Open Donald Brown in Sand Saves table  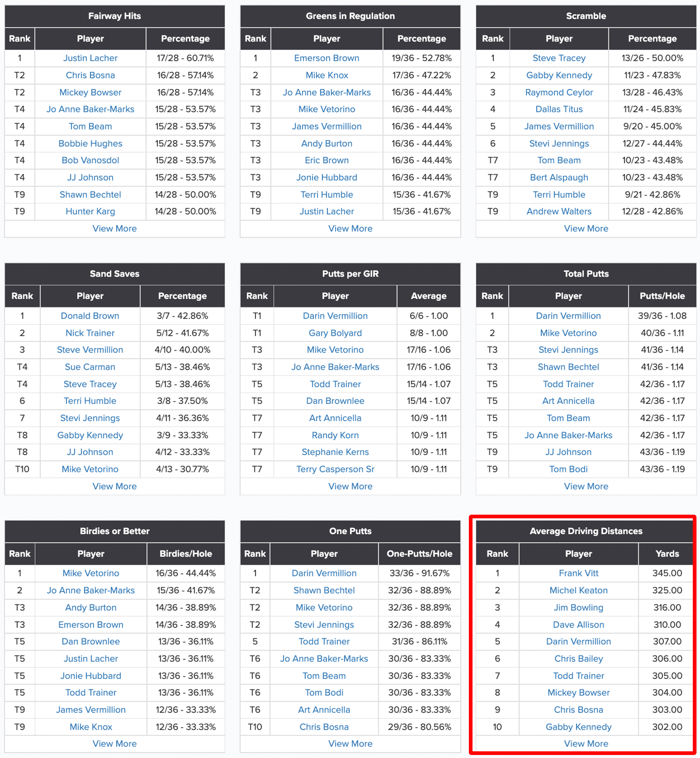pos(90,316)
